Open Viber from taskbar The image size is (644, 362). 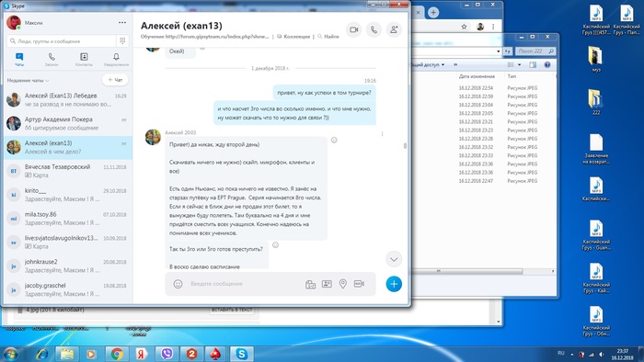click(x=167, y=354)
